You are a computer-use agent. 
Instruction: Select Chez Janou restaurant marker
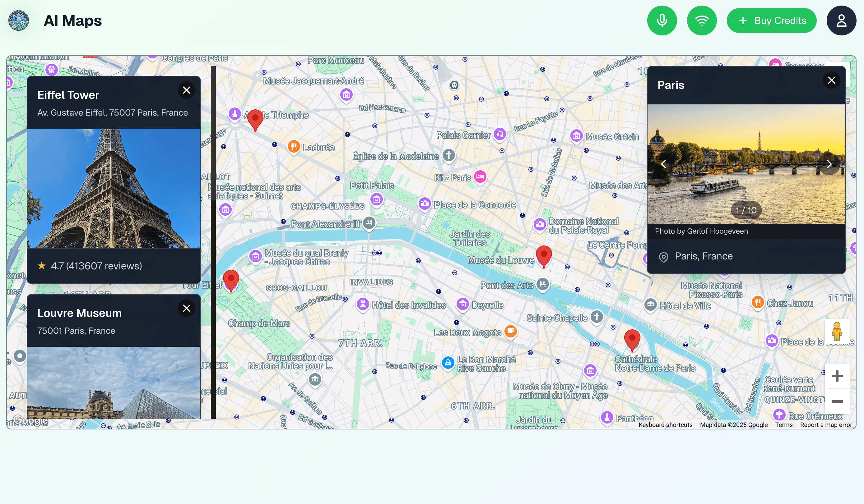(x=757, y=303)
